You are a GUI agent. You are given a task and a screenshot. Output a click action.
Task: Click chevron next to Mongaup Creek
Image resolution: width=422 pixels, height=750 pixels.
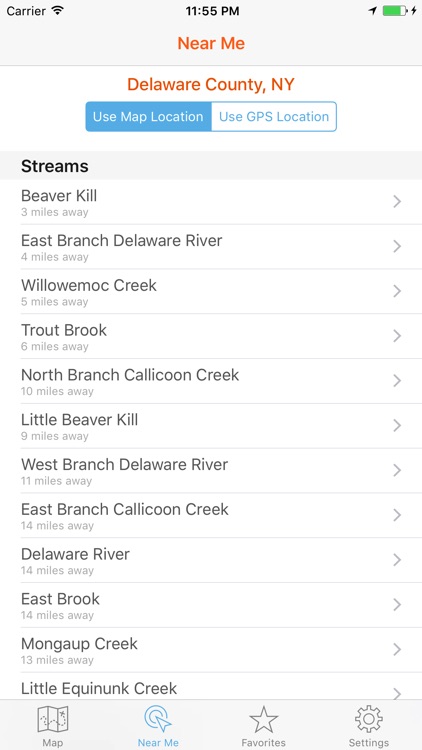(x=397, y=650)
